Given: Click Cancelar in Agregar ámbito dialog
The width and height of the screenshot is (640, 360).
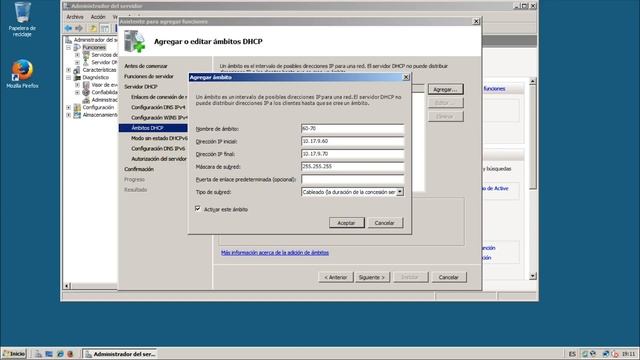Looking at the screenshot, I should click(384, 223).
